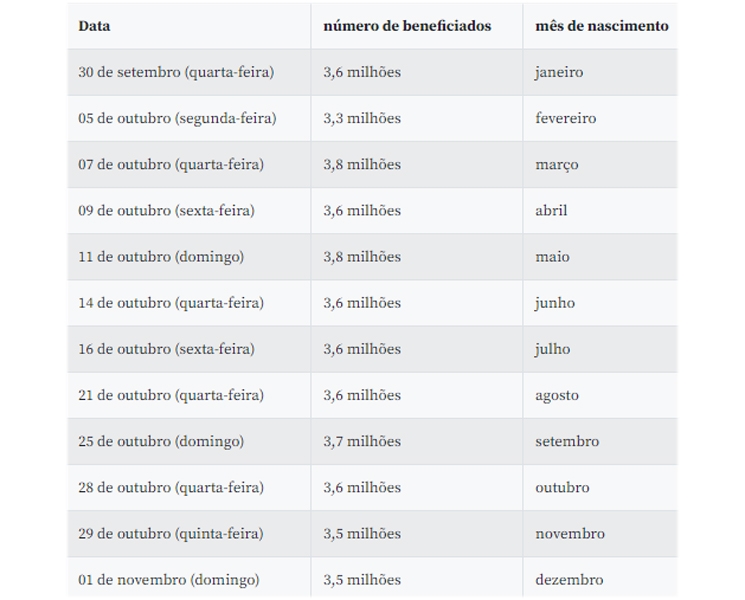This screenshot has height=600, width=745.
Task: Click the "janeiro" cell
Action: 601,72
